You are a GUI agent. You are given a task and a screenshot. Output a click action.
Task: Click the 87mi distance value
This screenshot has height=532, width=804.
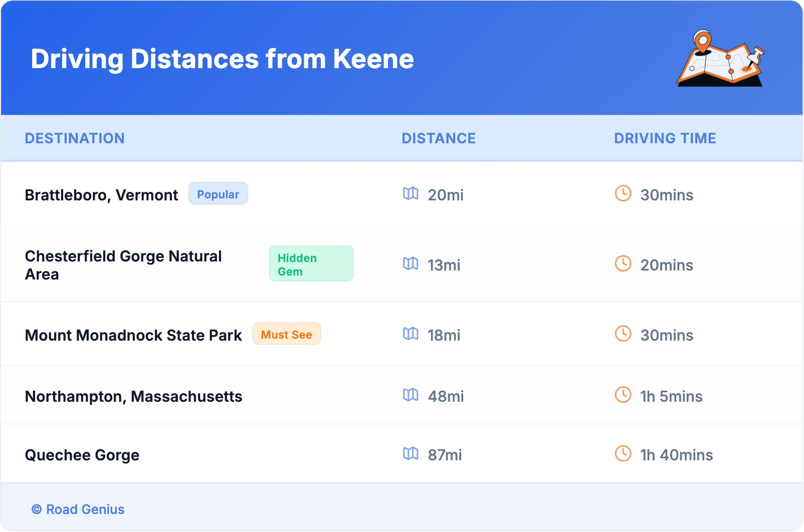445,455
